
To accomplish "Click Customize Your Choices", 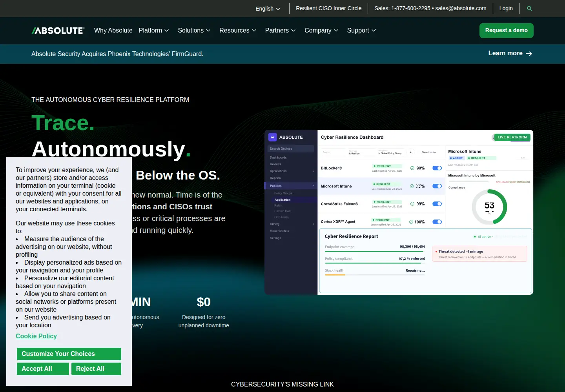I will point(69,354).
